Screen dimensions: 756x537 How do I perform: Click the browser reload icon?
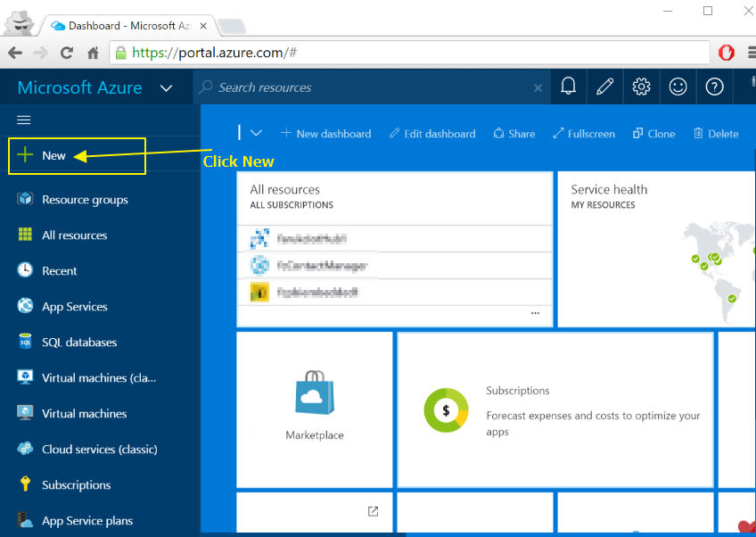67,53
